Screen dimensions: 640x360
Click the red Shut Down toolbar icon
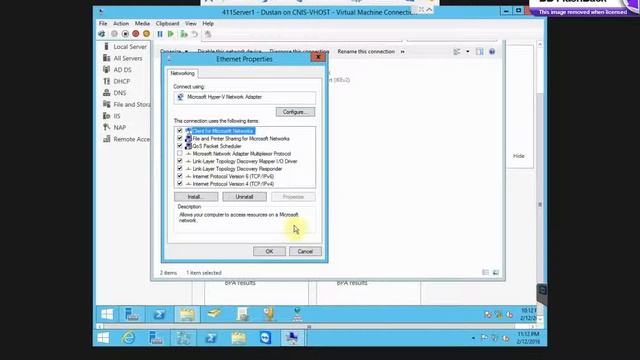coord(136,34)
